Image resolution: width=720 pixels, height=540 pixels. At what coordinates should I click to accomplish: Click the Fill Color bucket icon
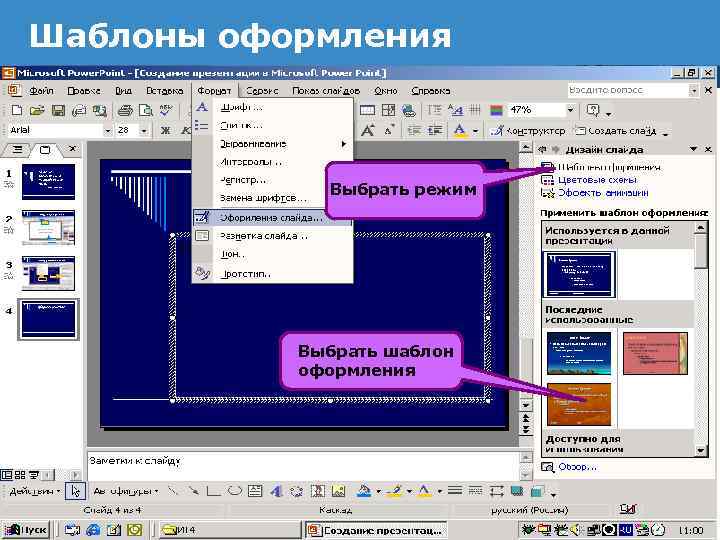pos(364,491)
